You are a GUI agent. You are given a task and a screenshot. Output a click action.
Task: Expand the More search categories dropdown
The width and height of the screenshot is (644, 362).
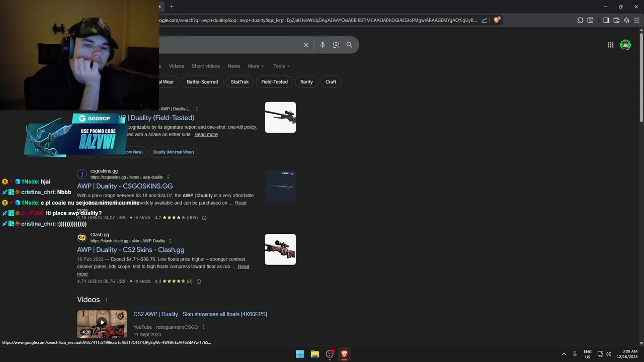(256, 66)
